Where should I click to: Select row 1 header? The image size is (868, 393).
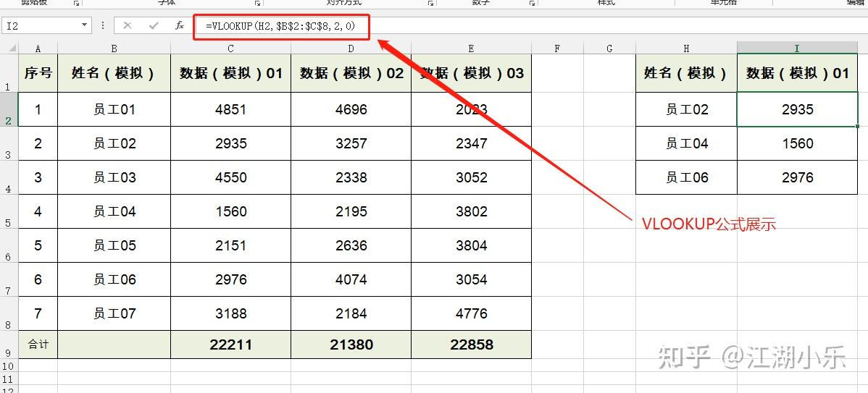[9, 73]
